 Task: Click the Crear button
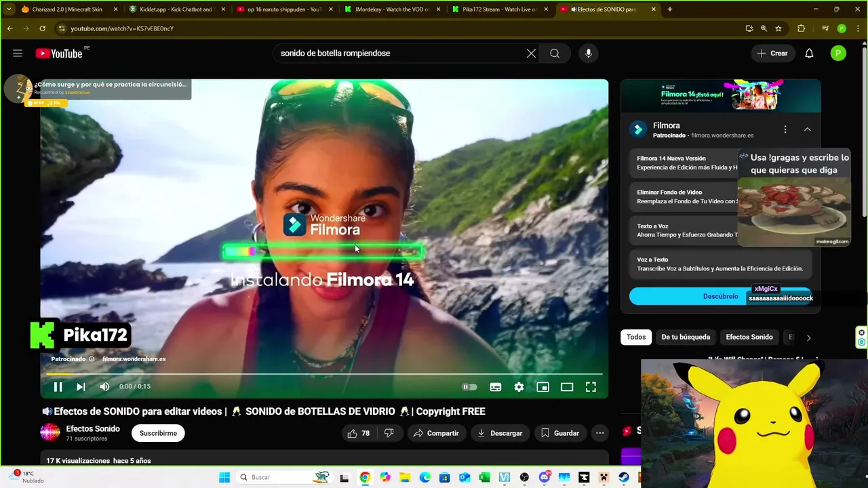772,54
